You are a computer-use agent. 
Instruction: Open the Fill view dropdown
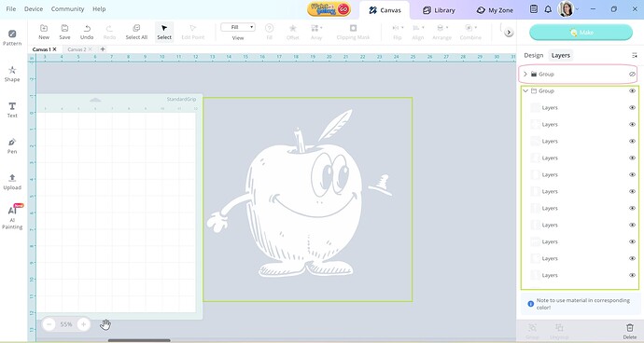pyautogui.click(x=238, y=27)
